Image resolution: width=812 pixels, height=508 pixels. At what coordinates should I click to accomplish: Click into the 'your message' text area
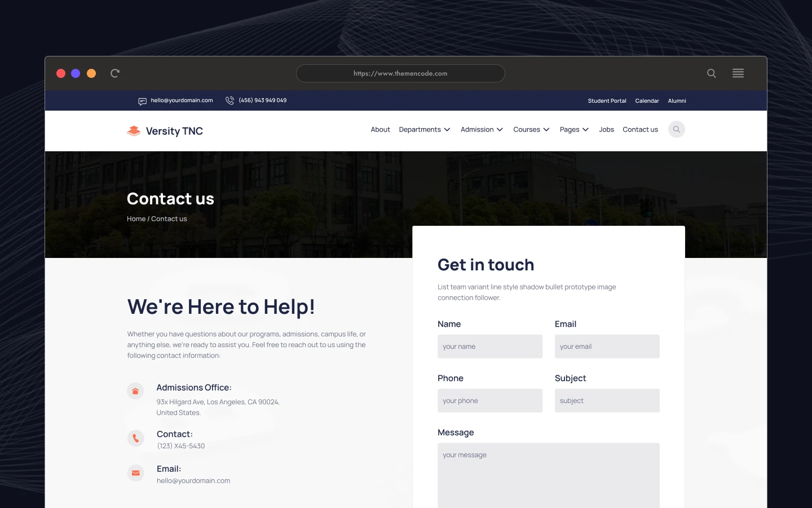tap(548, 475)
